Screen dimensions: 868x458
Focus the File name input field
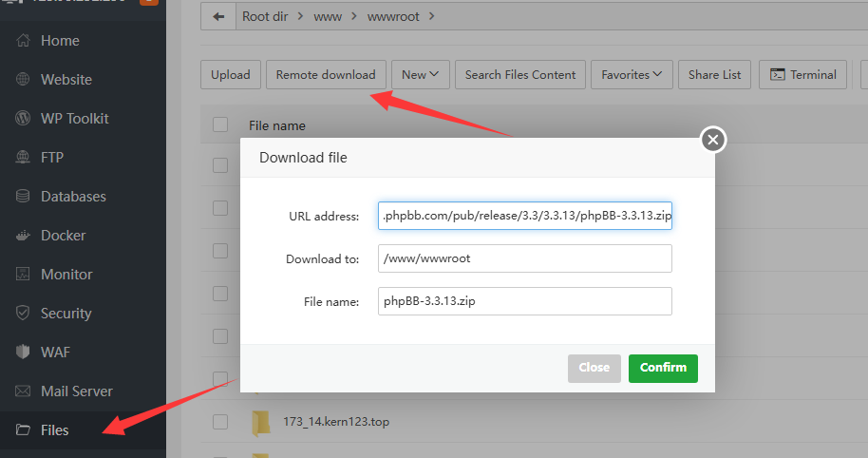coord(525,300)
